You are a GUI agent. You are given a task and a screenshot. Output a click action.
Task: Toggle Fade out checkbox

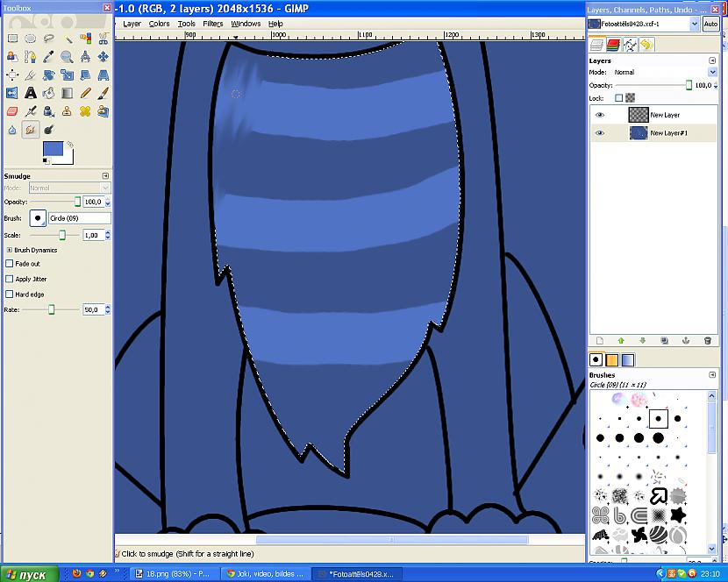(x=9, y=264)
